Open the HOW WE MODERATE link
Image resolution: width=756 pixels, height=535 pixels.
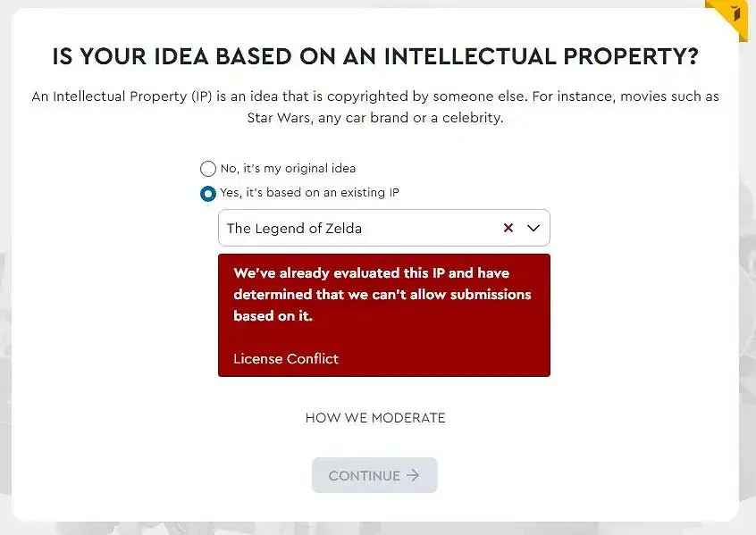[375, 417]
